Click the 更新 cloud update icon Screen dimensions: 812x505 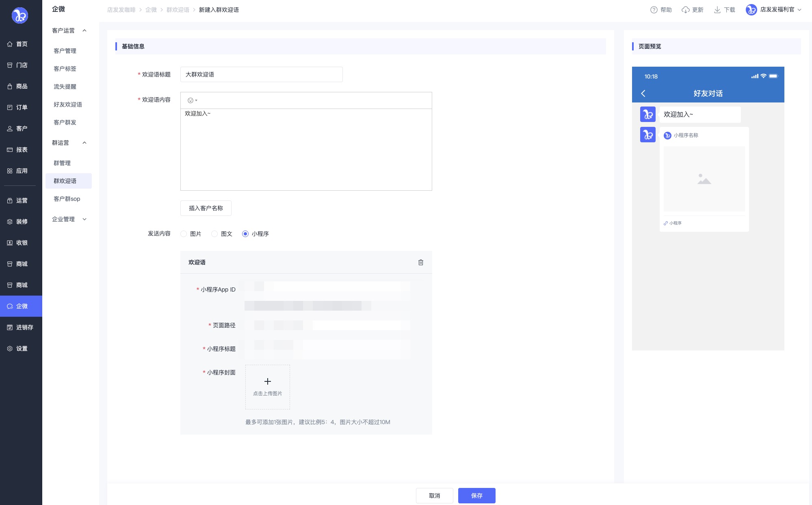(x=685, y=10)
